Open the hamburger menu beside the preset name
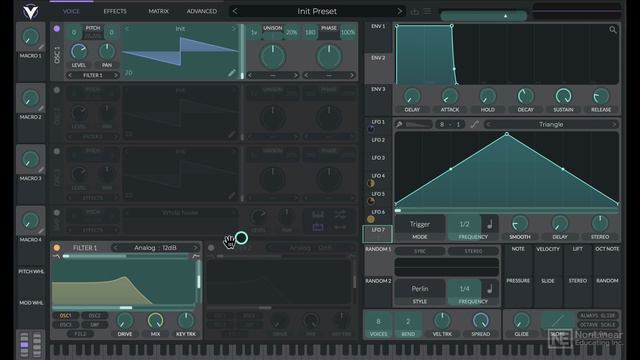This screenshot has height=360, width=640. [427, 11]
